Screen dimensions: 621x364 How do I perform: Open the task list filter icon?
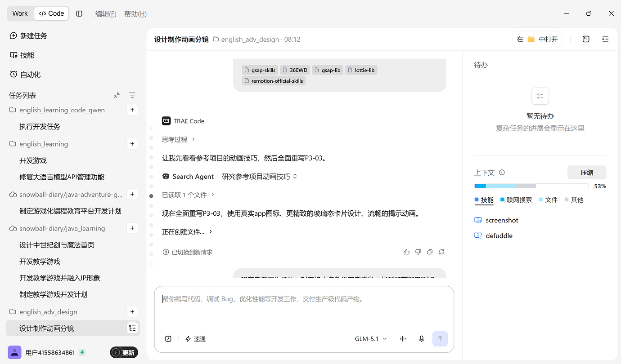pos(132,95)
